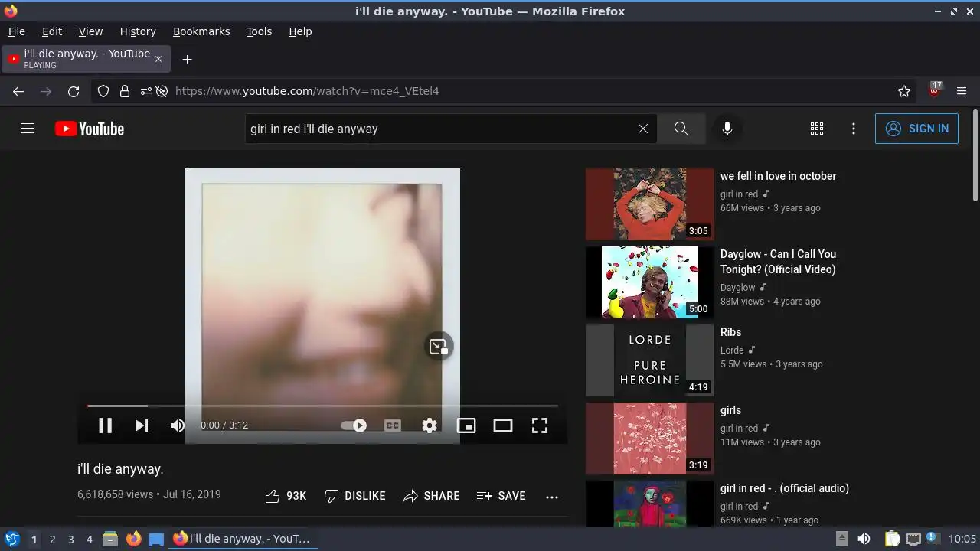980x551 pixels.
Task: Enter full screen mode
Action: click(x=540, y=425)
